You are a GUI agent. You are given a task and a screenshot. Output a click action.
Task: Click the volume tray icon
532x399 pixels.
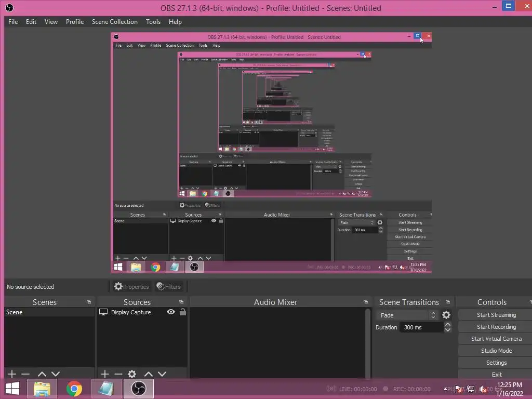(x=483, y=389)
